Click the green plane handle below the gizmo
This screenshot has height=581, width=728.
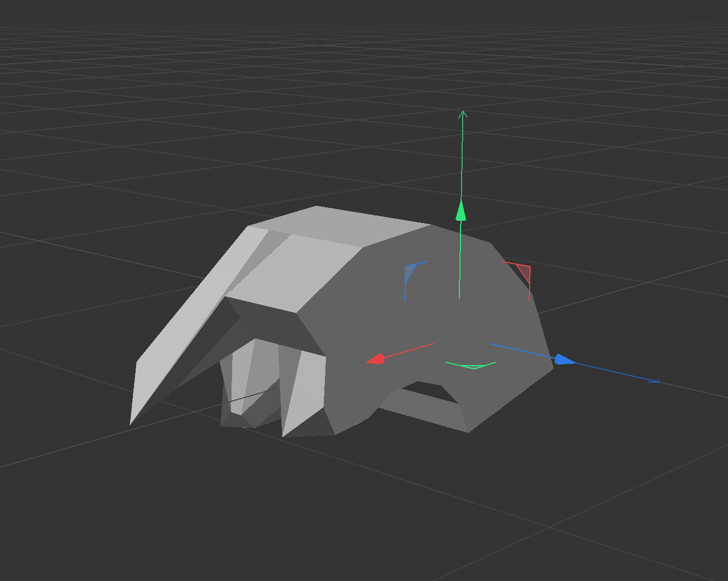pos(472,365)
